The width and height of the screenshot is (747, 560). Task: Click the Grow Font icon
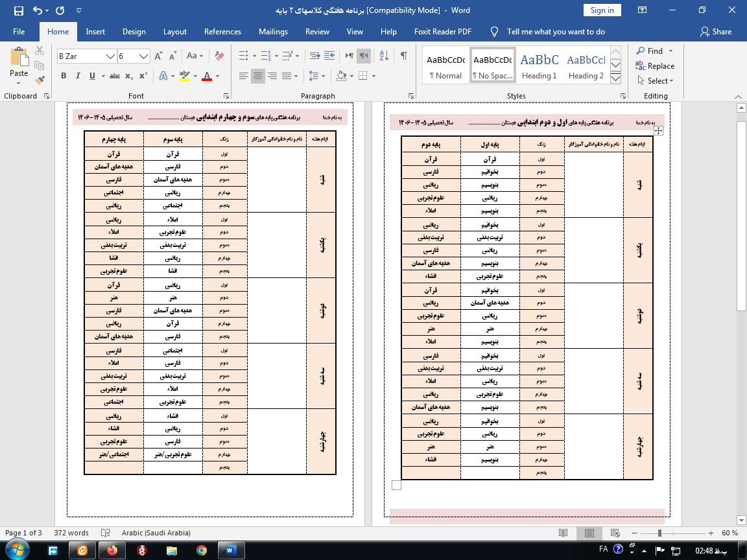pyautogui.click(x=158, y=56)
